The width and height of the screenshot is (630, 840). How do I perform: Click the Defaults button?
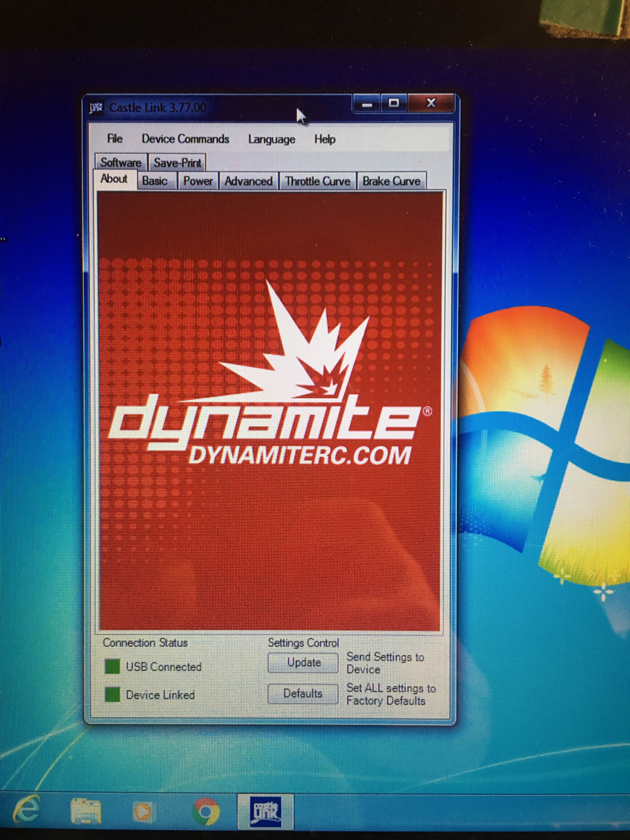[x=303, y=694]
